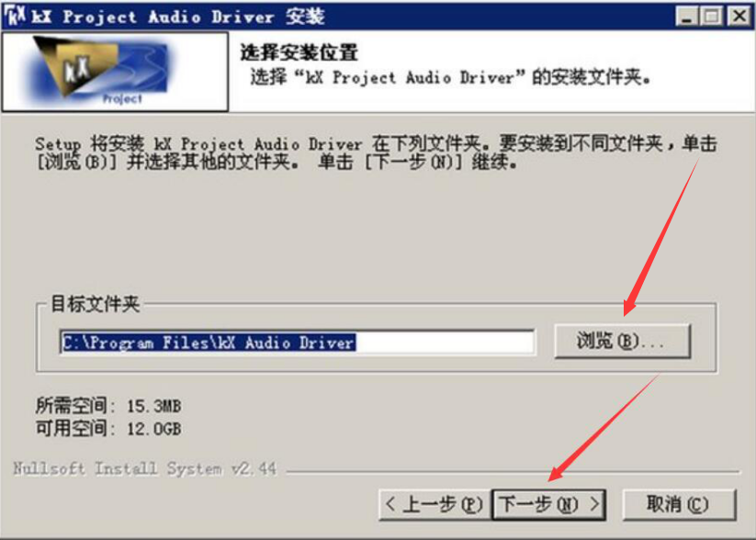Viewport: 756px width, 540px height.
Task: Click the 'kX Project Audio Driver 安装' title text
Action: (178, 17)
